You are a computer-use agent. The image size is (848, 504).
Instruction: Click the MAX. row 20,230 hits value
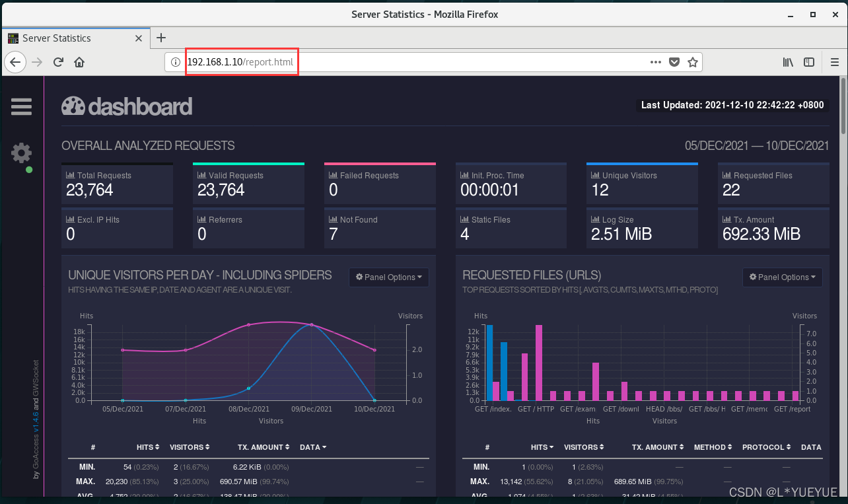(120, 482)
